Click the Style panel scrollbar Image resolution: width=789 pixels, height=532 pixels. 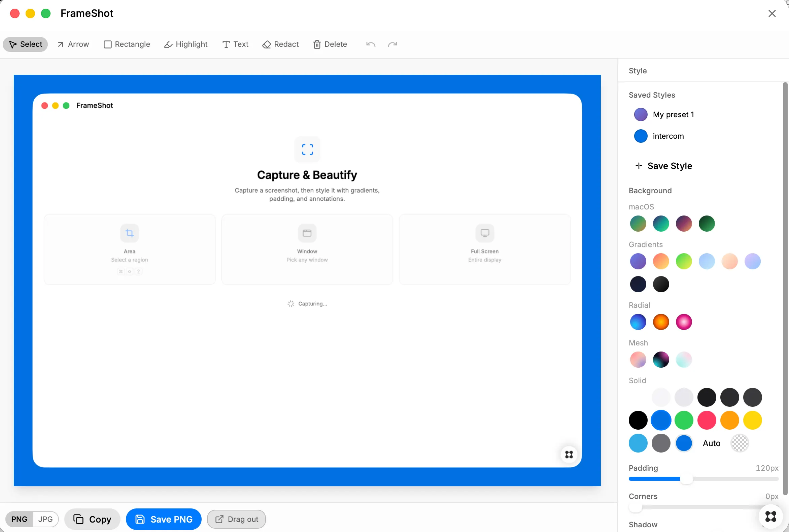click(x=785, y=289)
